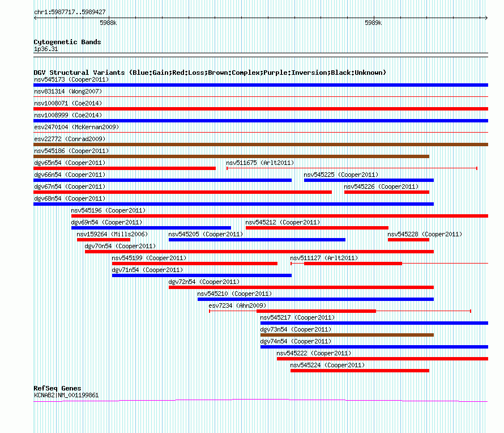Click the dgv66n54 (Cooper2011) blue bar
This screenshot has height=433, width=504.
point(163,180)
